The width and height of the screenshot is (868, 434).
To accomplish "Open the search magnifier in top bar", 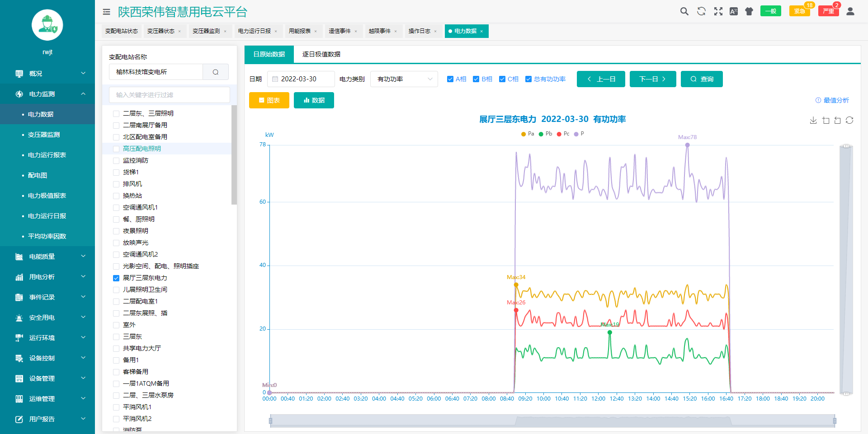I will pos(684,11).
